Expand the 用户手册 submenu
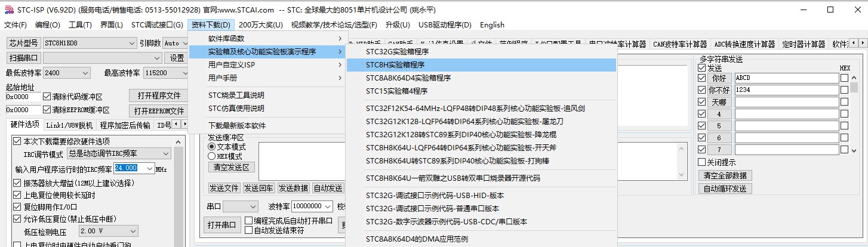Viewport: 868px width, 247px height. [267, 78]
